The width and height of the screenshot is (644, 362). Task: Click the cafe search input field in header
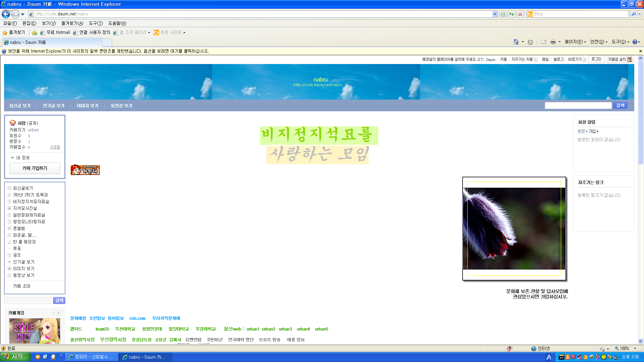coord(578,106)
